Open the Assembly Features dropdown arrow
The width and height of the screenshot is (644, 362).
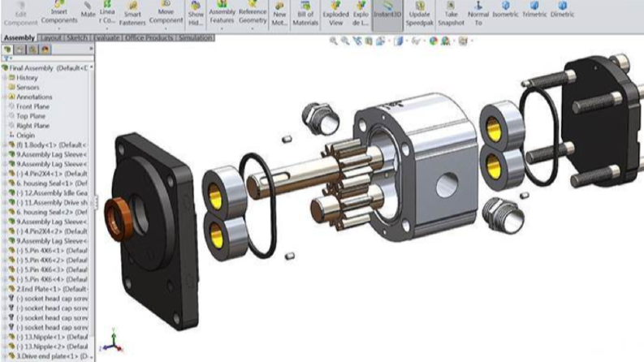coord(222,28)
